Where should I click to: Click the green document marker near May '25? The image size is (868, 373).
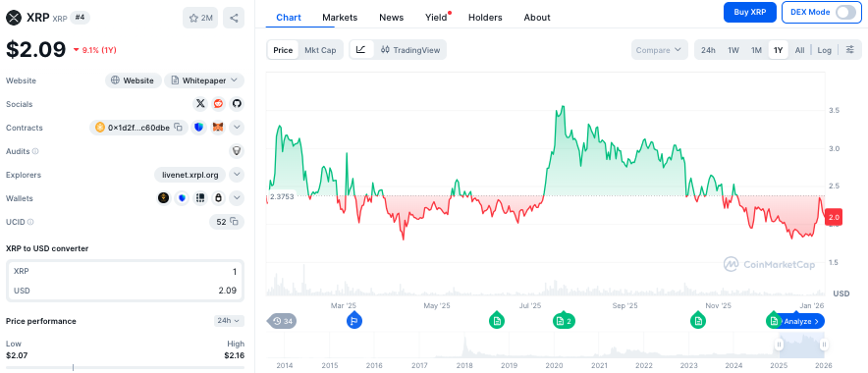[497, 320]
